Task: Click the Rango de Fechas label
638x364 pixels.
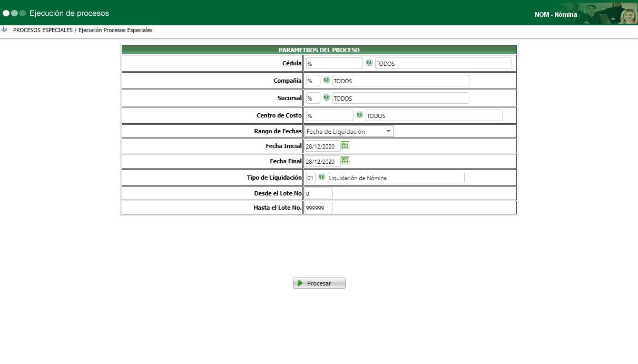Action: tap(278, 131)
